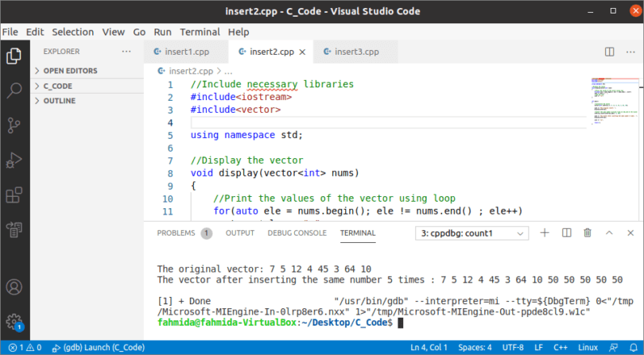
Task: Split the terminal panel
Action: coord(566,233)
